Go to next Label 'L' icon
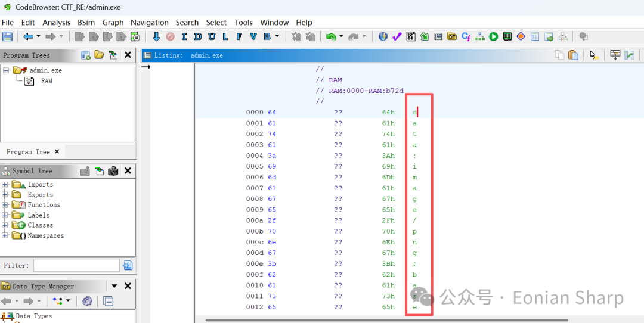Viewport: 644px width, 323px height. [x=225, y=36]
